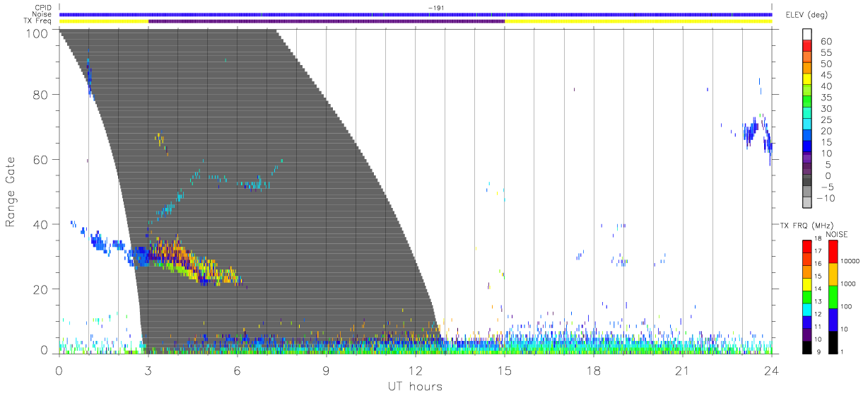Click x-axis tick label '3'
The image size is (868, 401).
[148, 371]
